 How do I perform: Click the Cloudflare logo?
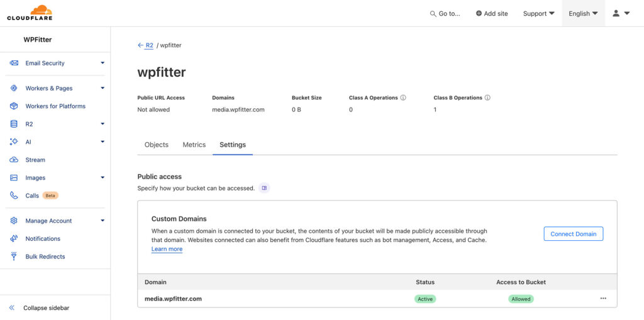click(x=30, y=13)
